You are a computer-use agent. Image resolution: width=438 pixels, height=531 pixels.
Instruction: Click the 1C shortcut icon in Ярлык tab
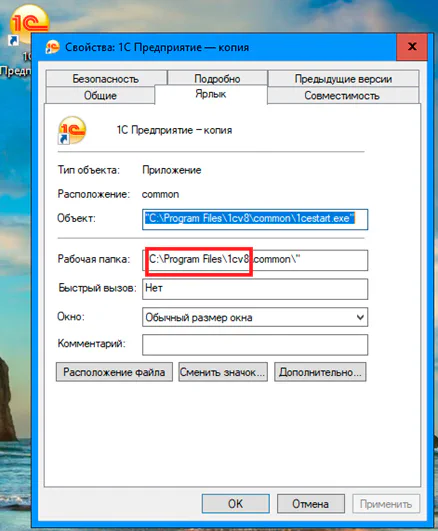coord(72,130)
